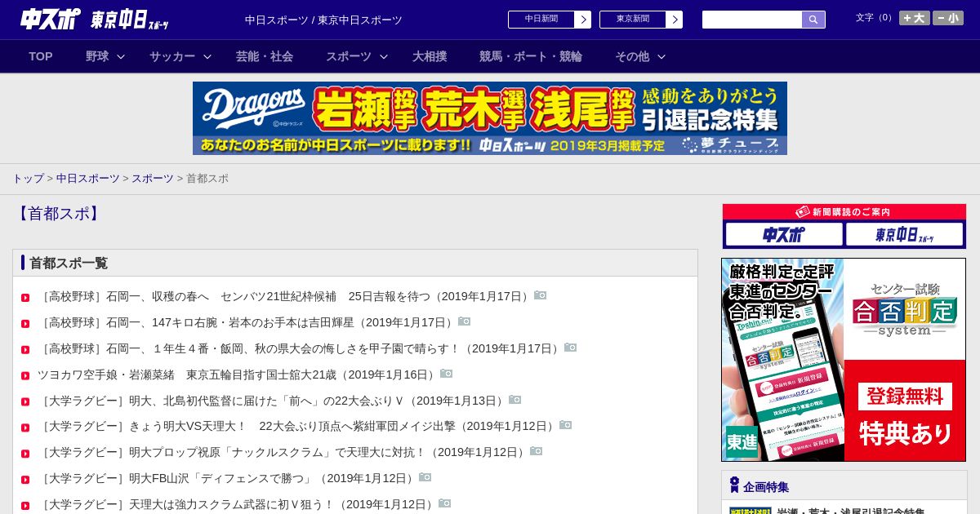Open article １年生４番・飯岡 秋の県大会
980x514 pixels.
pyautogui.click(x=301, y=348)
